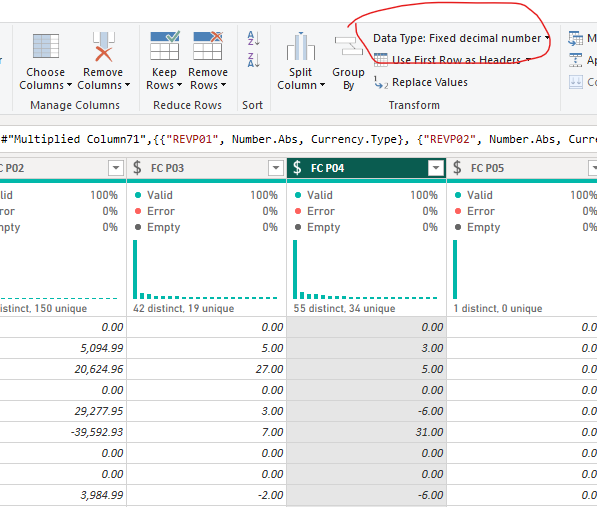Image resolution: width=597 pixels, height=507 pixels.
Task: Click the Split Column icon
Action: coord(301,46)
